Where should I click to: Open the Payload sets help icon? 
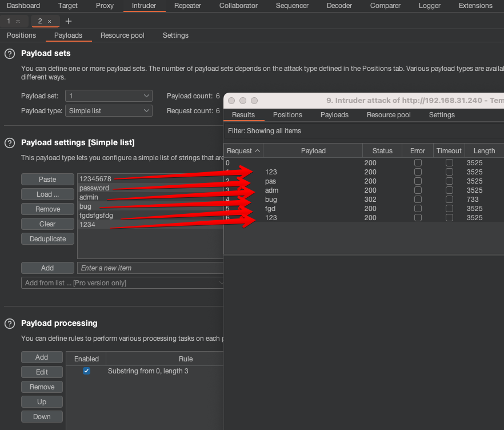point(10,54)
